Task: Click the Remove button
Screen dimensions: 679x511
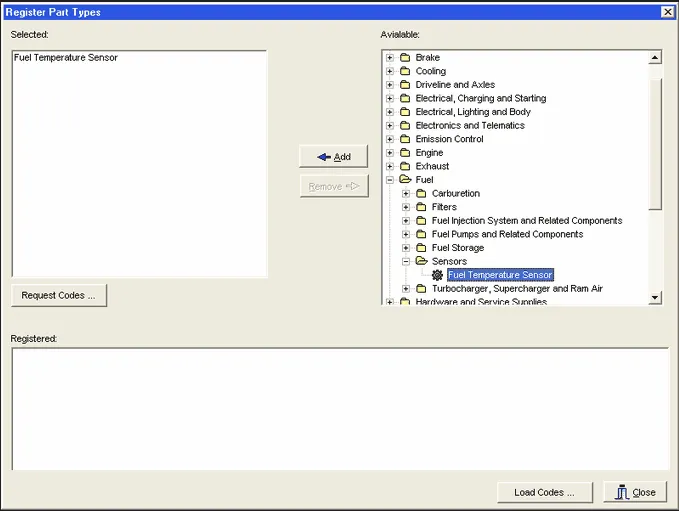Action: [334, 186]
